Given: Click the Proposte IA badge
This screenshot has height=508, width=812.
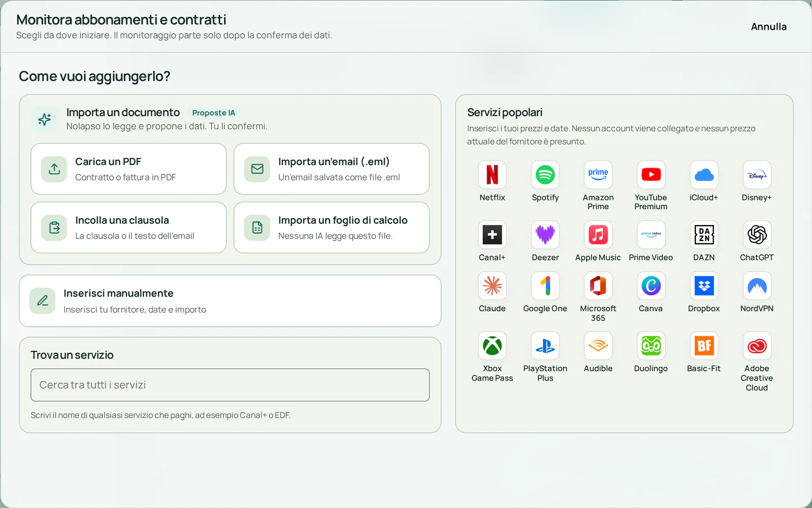Looking at the screenshot, I should (x=214, y=113).
